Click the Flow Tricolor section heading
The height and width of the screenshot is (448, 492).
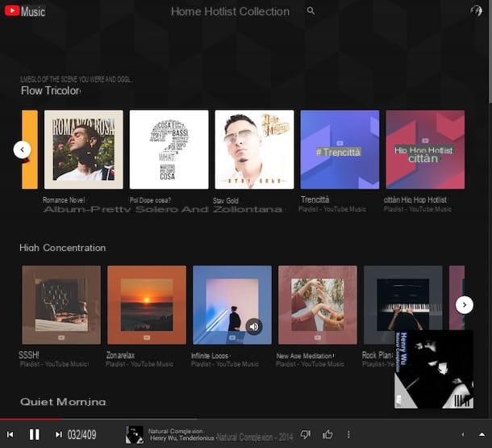click(x=51, y=90)
